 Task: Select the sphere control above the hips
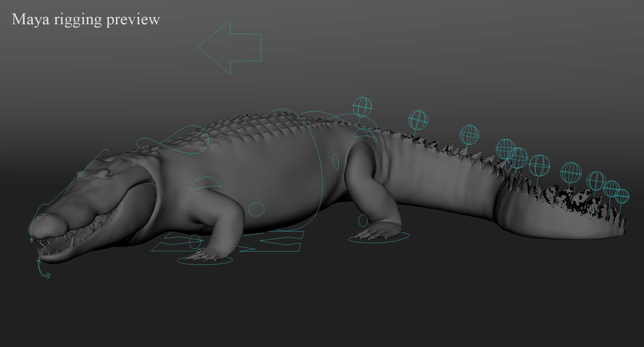[x=362, y=107]
